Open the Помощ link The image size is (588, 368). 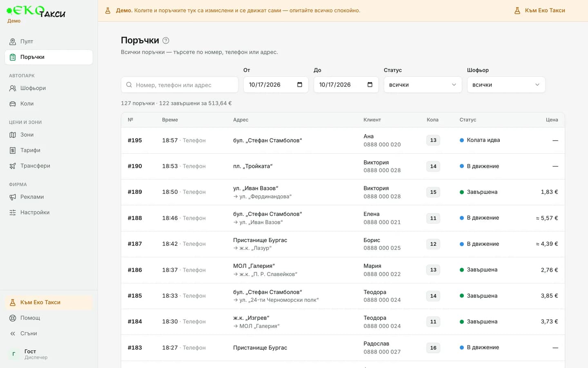point(49,318)
